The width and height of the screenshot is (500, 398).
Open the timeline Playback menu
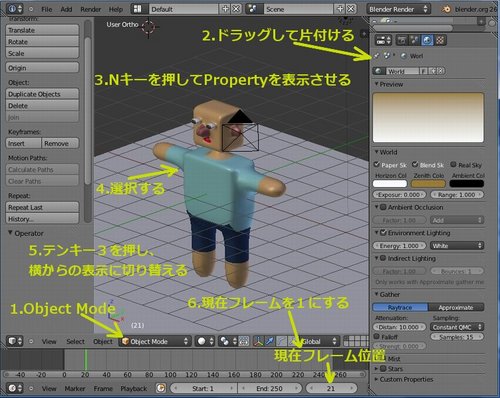[133, 389]
